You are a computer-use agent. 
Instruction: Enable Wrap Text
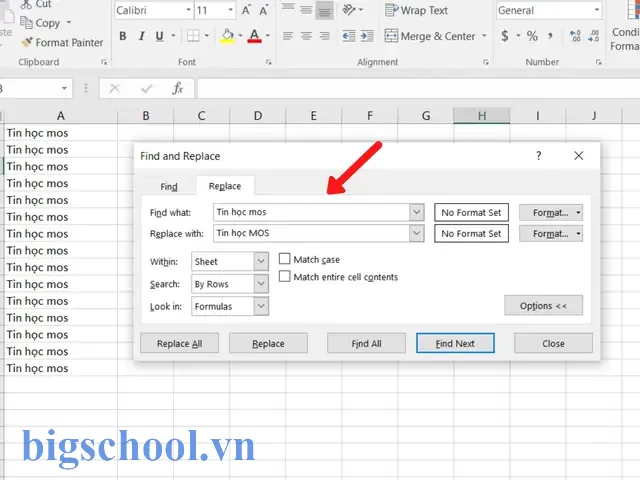click(x=416, y=10)
